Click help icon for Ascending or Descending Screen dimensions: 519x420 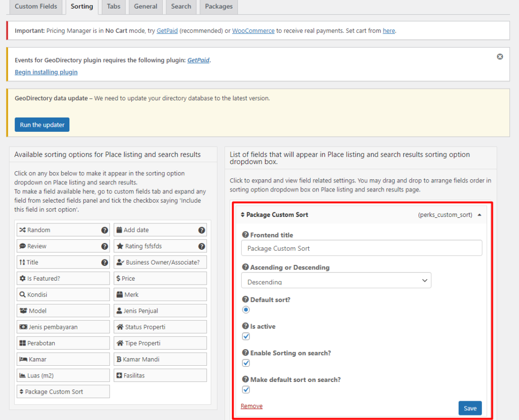[x=245, y=268]
